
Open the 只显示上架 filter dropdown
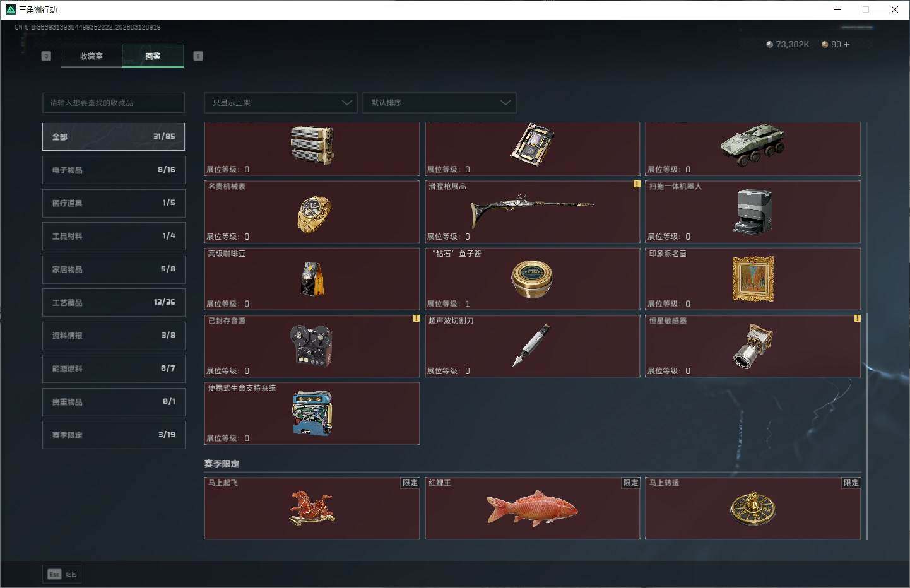pyautogui.click(x=281, y=103)
